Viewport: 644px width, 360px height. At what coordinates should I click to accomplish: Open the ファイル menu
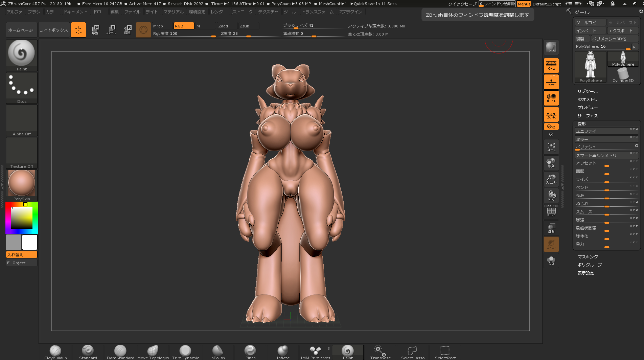pos(132,12)
